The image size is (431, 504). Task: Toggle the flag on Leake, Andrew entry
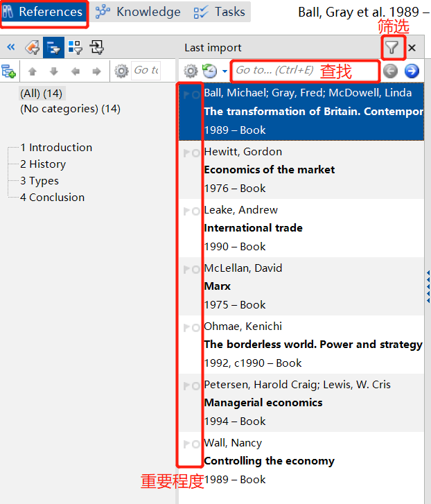click(186, 211)
